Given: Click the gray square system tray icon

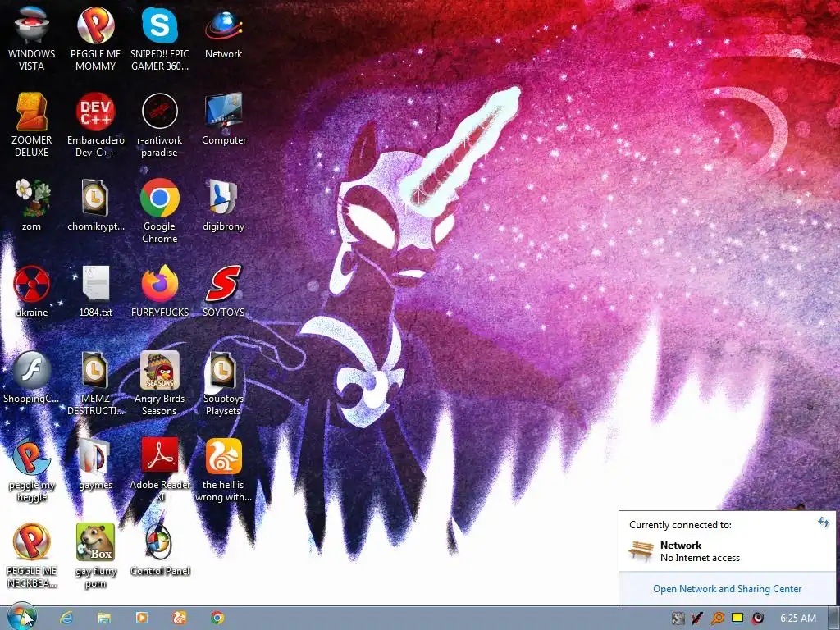Looking at the screenshot, I should click(678, 619).
